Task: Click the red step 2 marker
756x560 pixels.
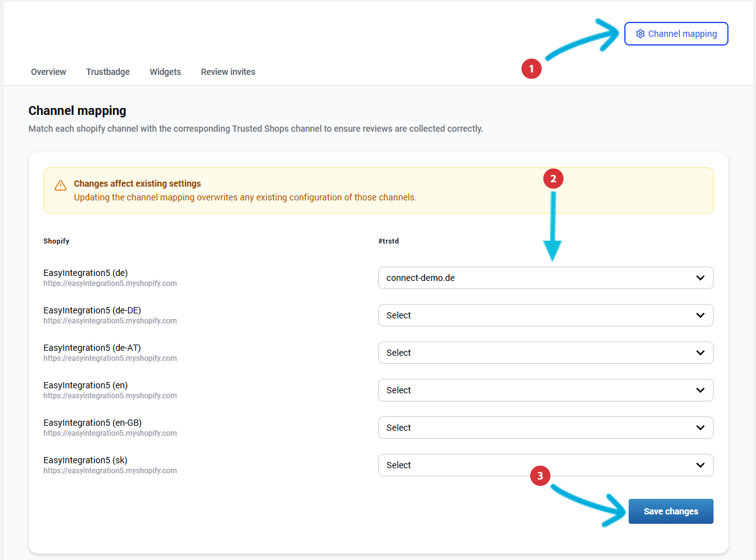Action: click(x=553, y=179)
